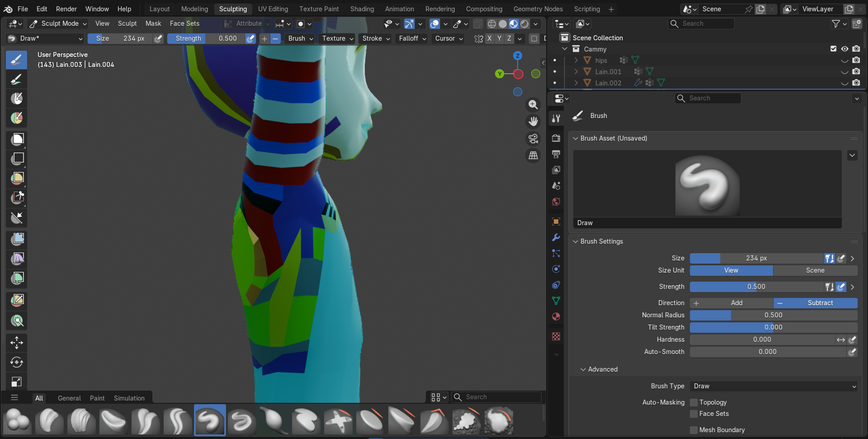
Task: Enable Face Sets auto-masking checkbox
Action: 694,414
